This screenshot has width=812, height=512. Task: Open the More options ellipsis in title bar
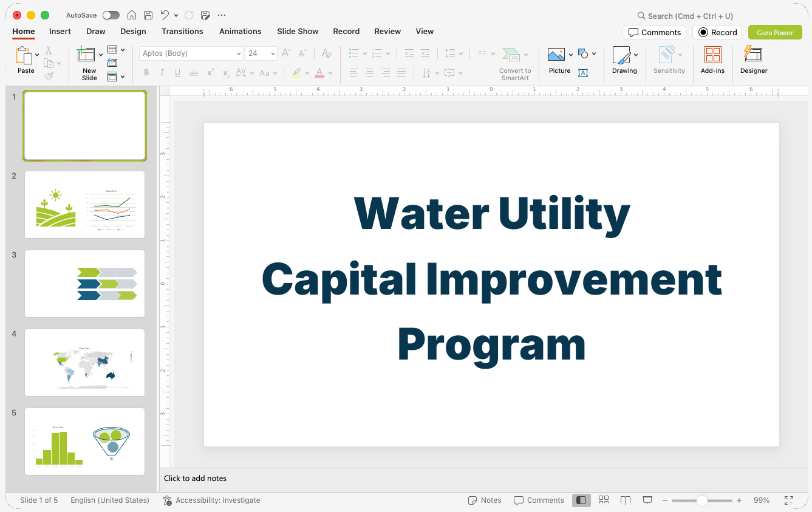click(222, 15)
